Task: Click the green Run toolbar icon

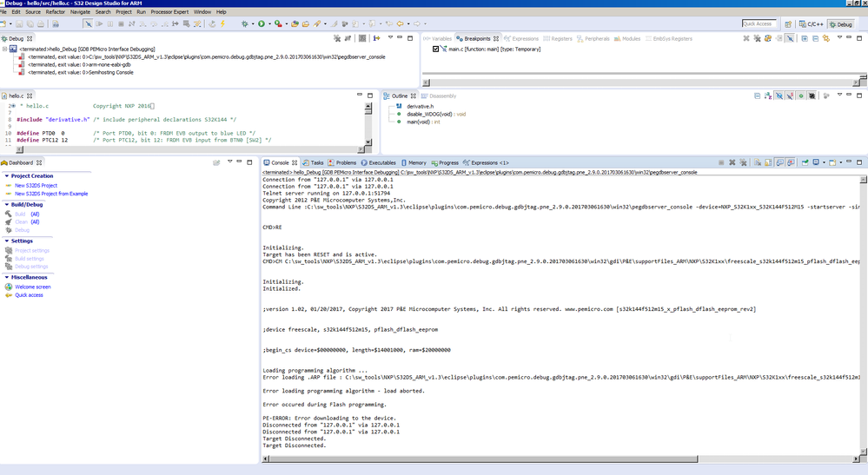Action: [x=262, y=23]
